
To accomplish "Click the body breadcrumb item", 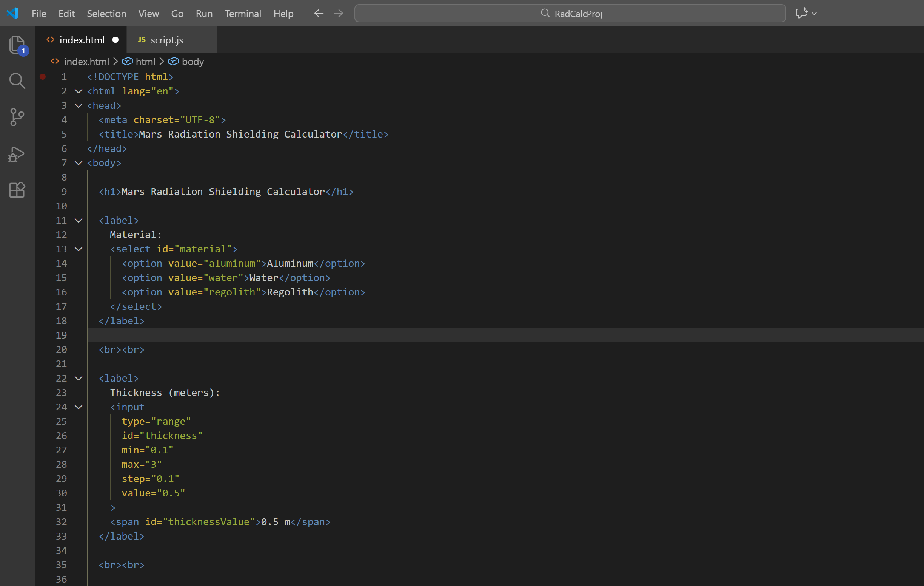I will point(192,62).
